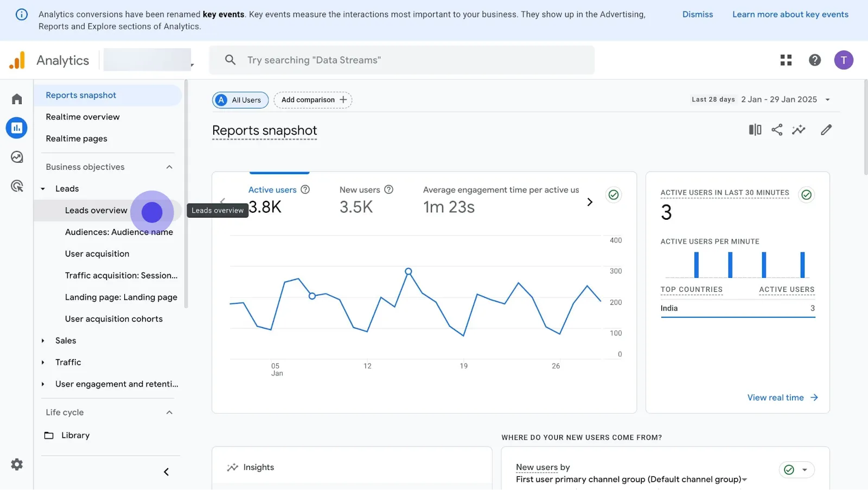Collapse the reports navigation panel
The height and width of the screenshot is (490, 868).
click(167, 472)
